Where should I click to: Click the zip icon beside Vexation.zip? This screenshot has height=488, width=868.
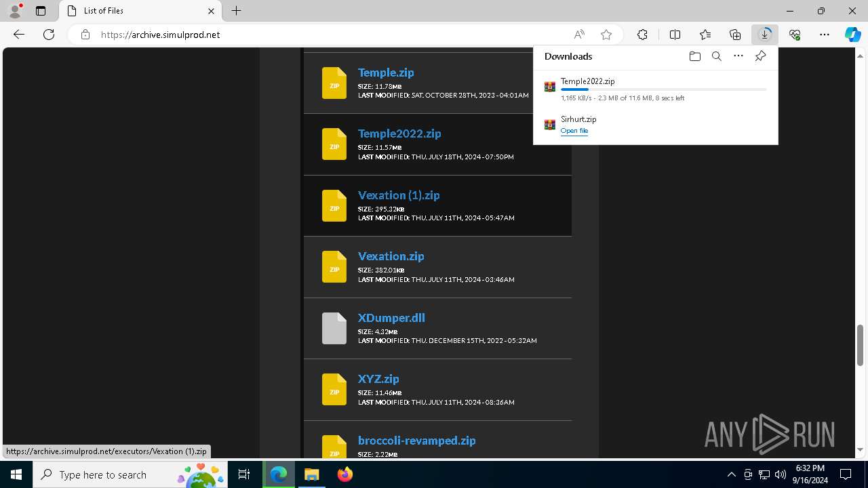coord(334,266)
